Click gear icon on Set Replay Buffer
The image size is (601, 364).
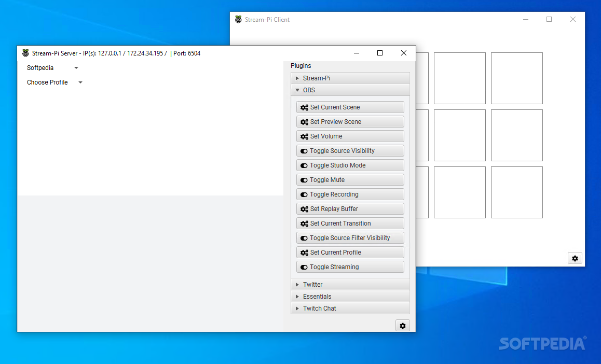304,209
